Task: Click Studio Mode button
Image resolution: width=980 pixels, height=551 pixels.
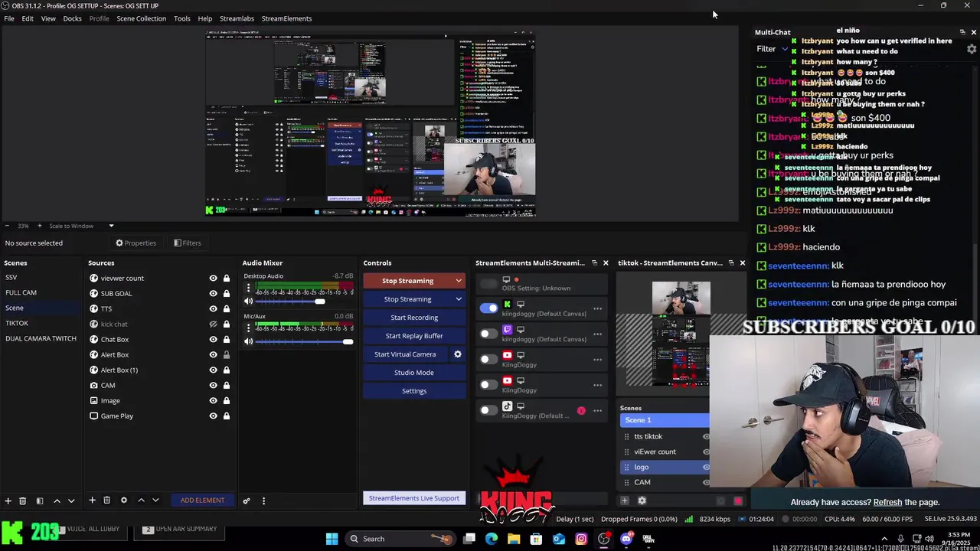Action: (x=414, y=373)
